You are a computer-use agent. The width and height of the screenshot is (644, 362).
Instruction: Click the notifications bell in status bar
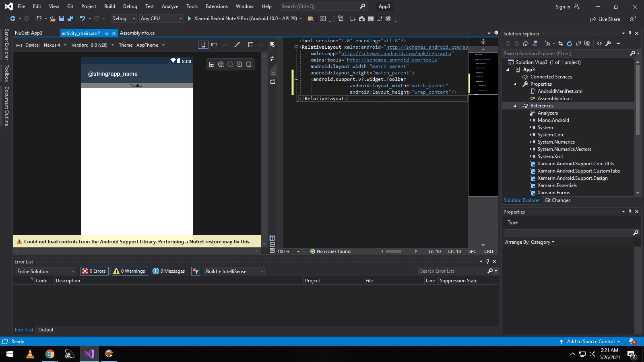click(x=632, y=341)
